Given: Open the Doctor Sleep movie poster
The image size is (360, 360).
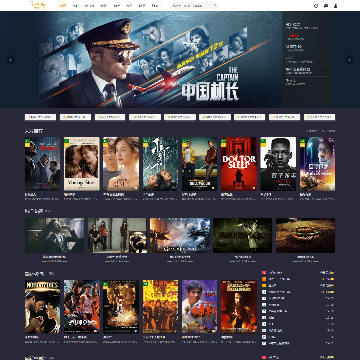Looking at the screenshot, I should [x=239, y=164].
